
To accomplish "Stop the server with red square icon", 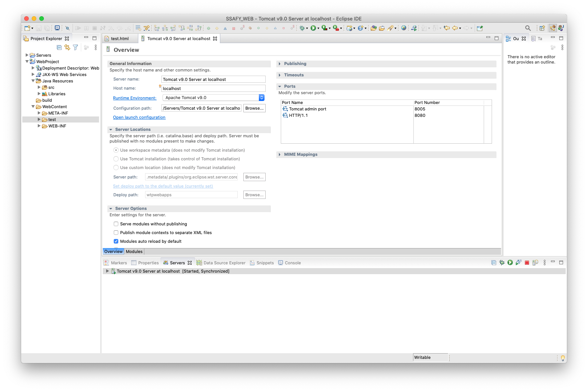I will tap(527, 262).
